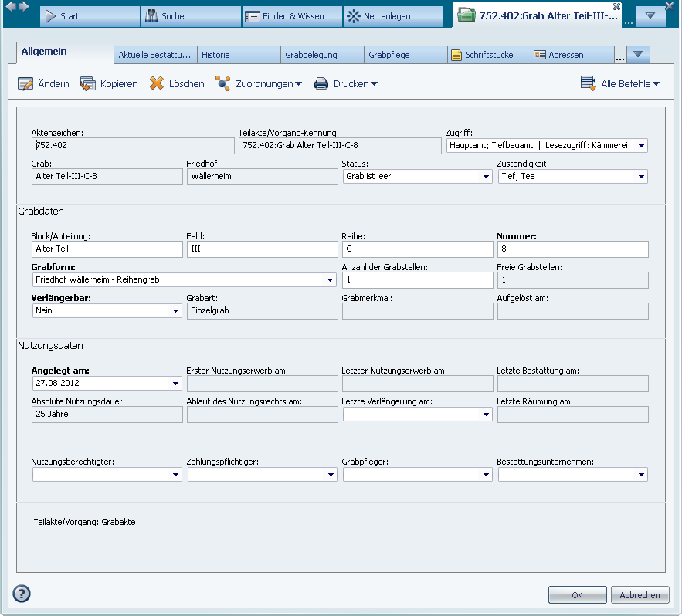Click the Abbrechen button
The height and width of the screenshot is (616, 682).
coord(640,595)
